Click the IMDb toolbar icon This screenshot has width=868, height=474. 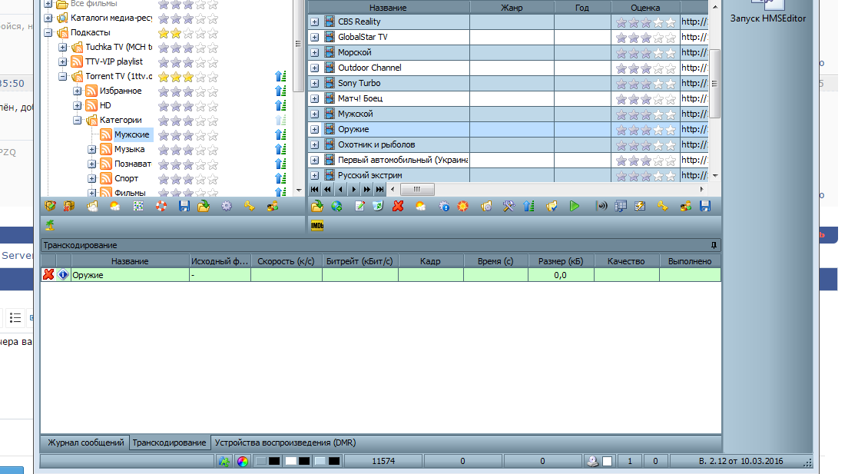[317, 226]
